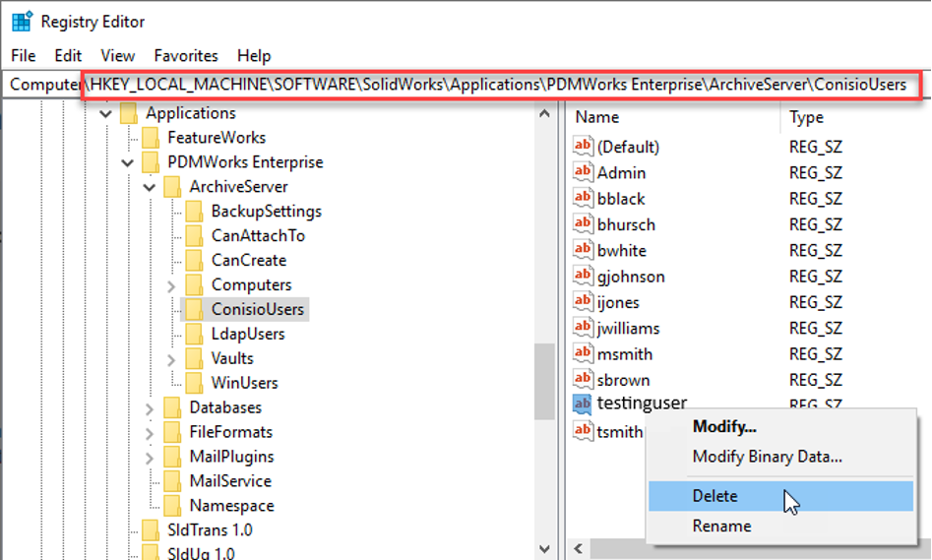This screenshot has width=932, height=560.
Task: Click the ab icon next to bblack
Action: tap(584, 199)
